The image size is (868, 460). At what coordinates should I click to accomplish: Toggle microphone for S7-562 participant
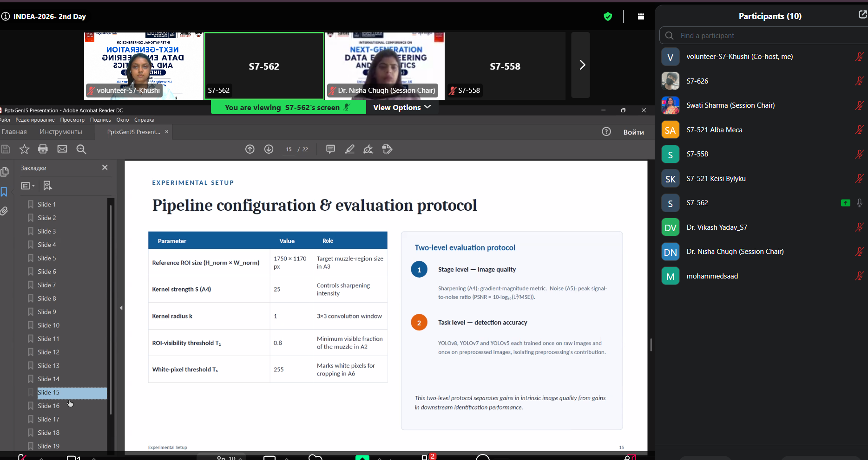[860, 203]
